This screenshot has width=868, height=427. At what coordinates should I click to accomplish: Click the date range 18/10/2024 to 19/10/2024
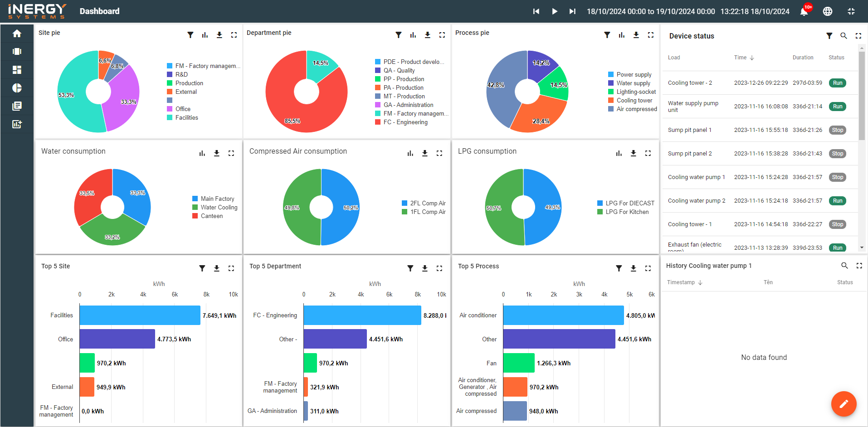(x=651, y=11)
